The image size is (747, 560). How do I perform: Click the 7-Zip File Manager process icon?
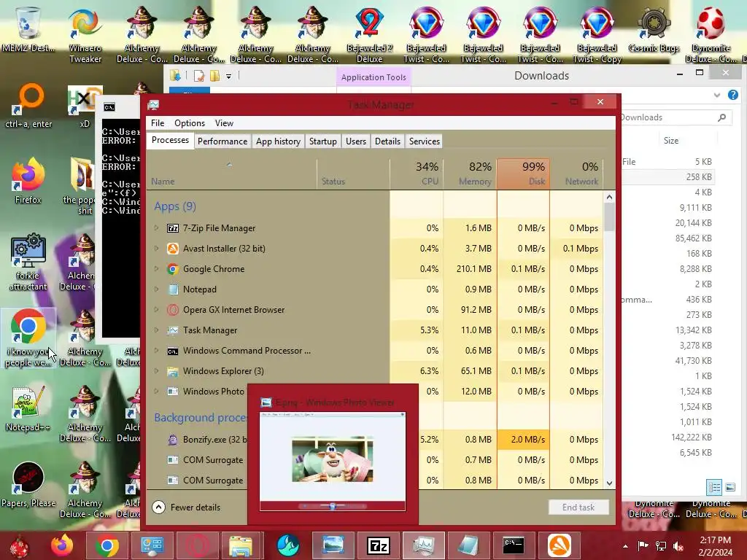[x=172, y=228]
